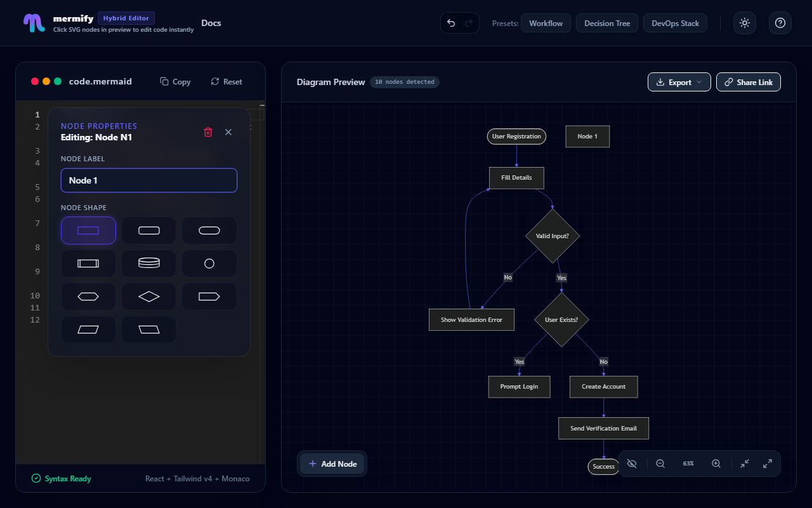This screenshot has width=812, height=508.
Task: Select the hexagon node shape
Action: point(88,297)
